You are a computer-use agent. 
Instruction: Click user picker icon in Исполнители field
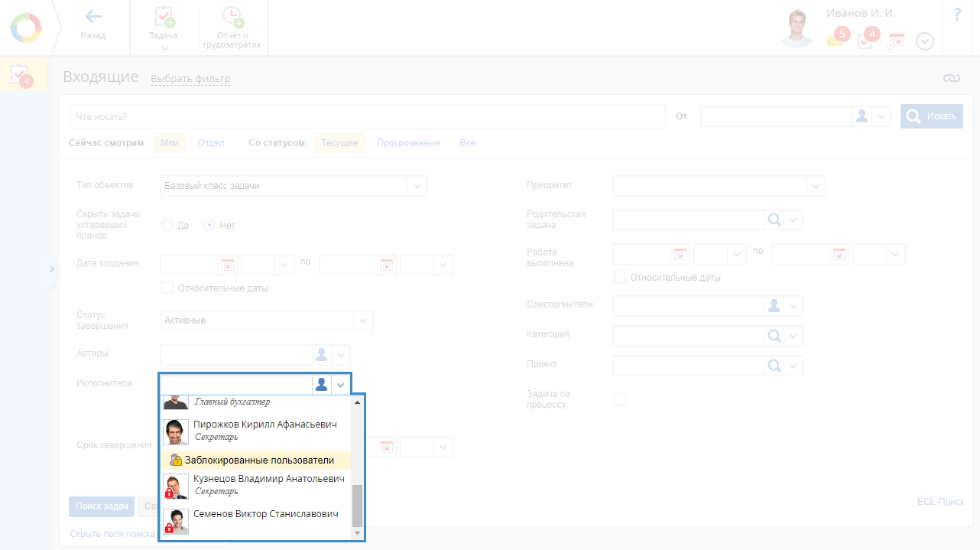[322, 385]
